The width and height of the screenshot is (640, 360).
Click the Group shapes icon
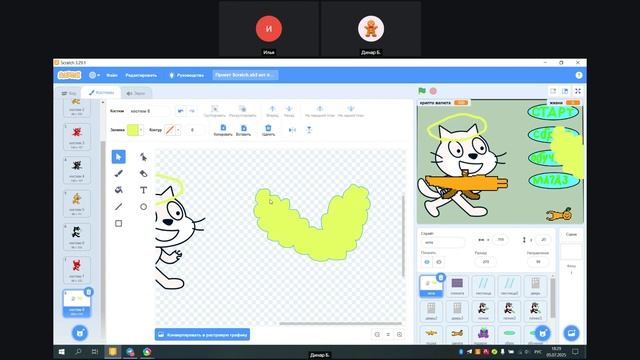pos(214,111)
